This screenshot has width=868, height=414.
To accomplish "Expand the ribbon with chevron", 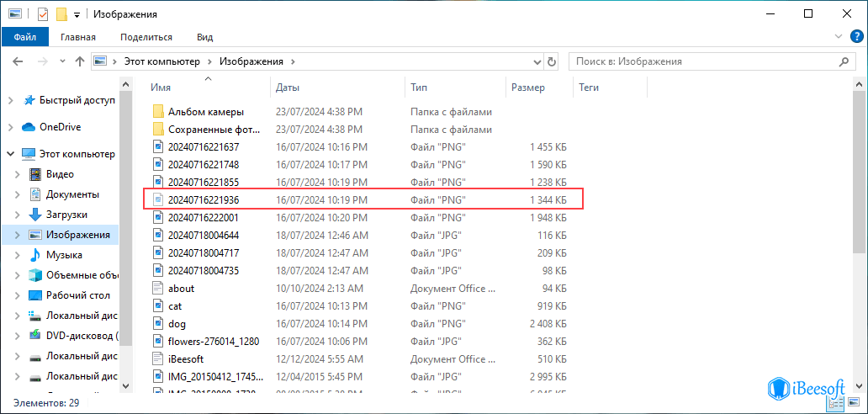I will pyautogui.click(x=838, y=37).
